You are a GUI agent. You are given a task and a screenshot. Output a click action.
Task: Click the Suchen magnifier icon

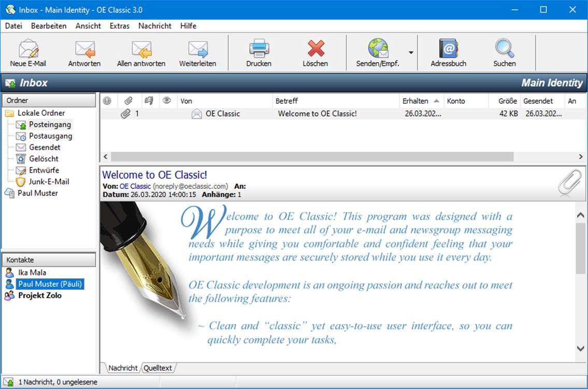click(505, 48)
